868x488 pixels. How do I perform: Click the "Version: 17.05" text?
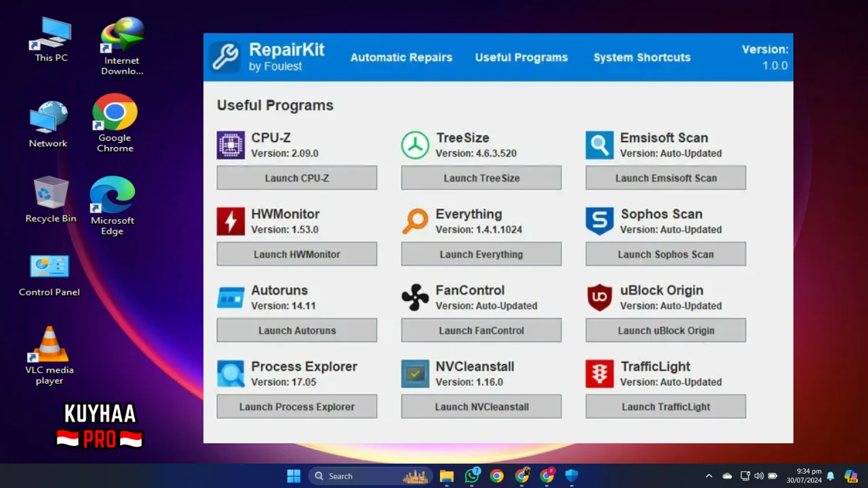coord(283,382)
